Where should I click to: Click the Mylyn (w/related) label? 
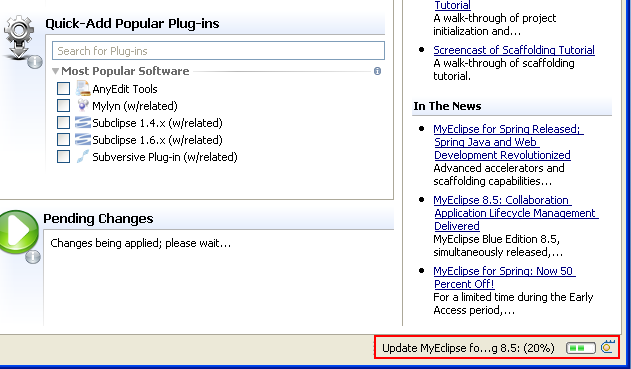(x=135, y=106)
